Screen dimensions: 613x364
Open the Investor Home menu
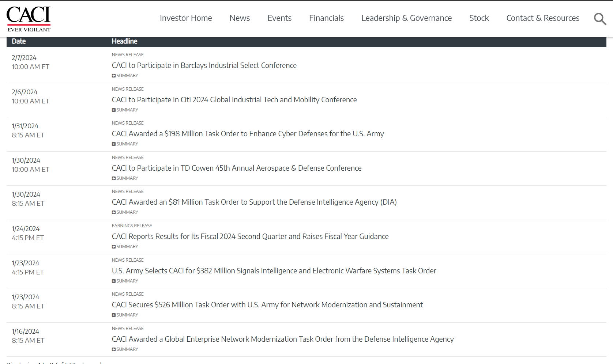click(186, 18)
